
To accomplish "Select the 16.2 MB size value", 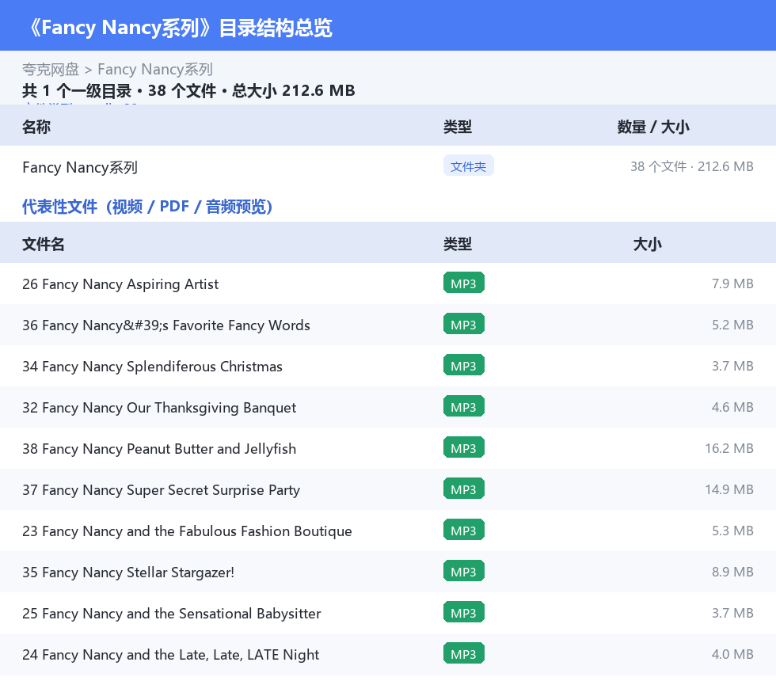I will [x=729, y=448].
